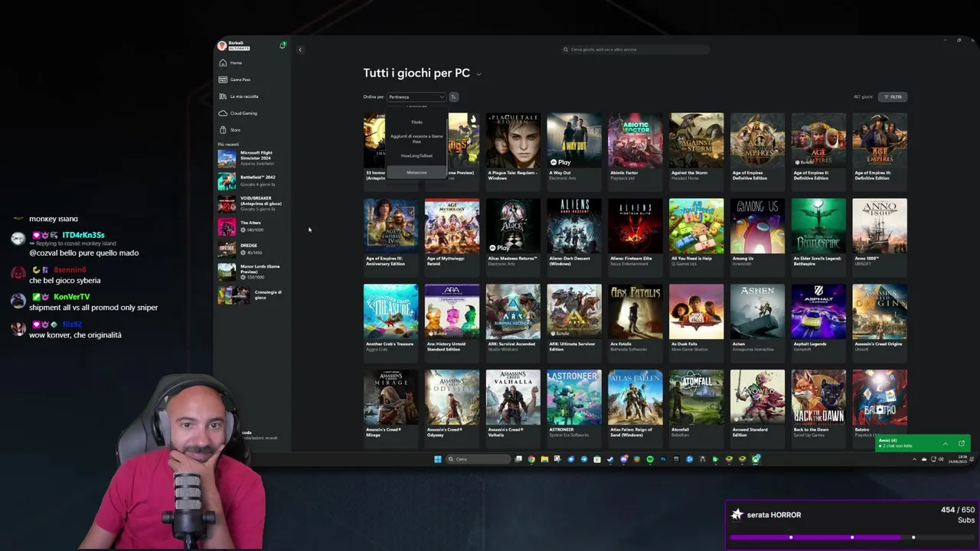Open The Alters recent entry
Screen dimensions: 980x551
pyautogui.click(x=250, y=227)
